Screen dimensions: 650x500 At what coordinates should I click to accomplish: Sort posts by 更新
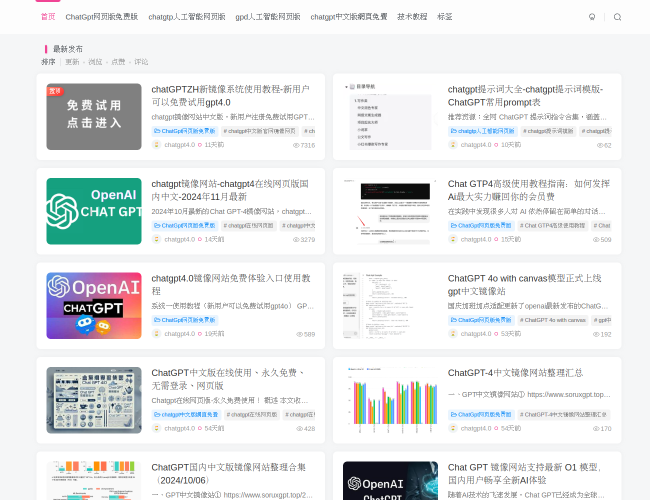(72, 62)
